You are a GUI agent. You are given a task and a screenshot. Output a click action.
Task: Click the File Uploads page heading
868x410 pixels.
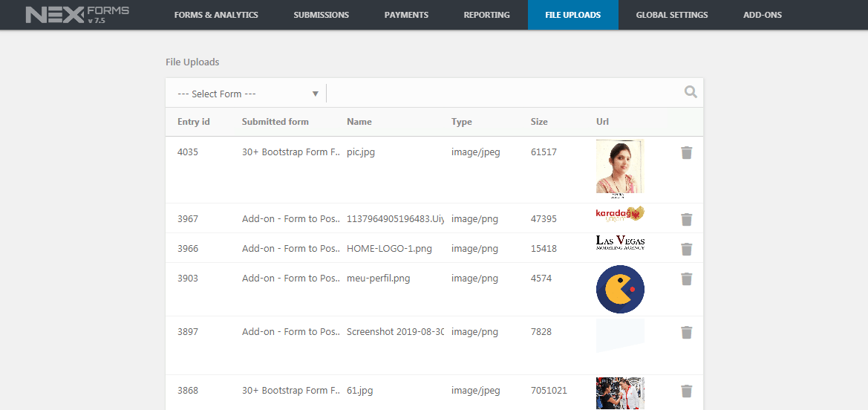point(192,62)
